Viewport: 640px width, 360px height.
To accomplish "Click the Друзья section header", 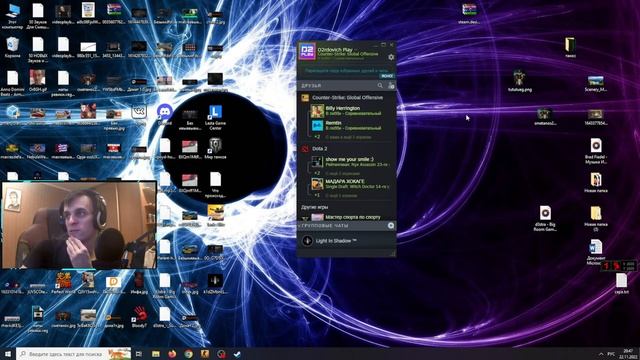I will (311, 86).
